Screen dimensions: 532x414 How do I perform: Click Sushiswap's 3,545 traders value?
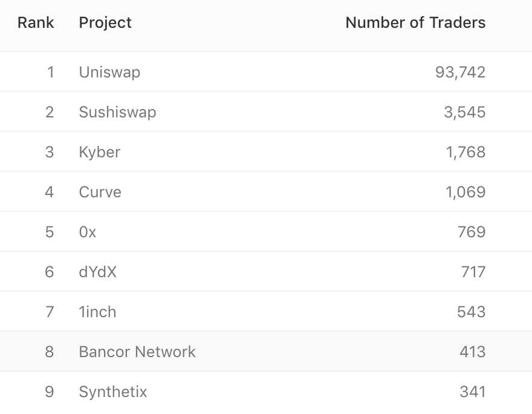(465, 112)
